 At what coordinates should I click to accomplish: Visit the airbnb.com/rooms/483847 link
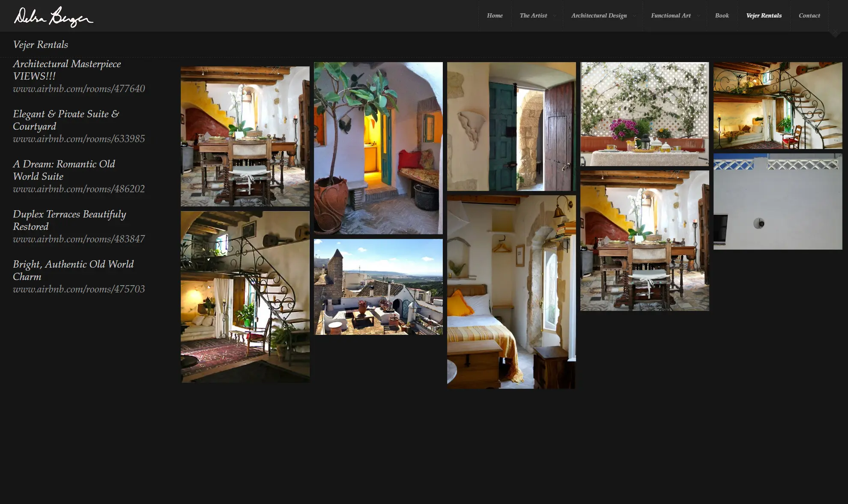click(79, 239)
